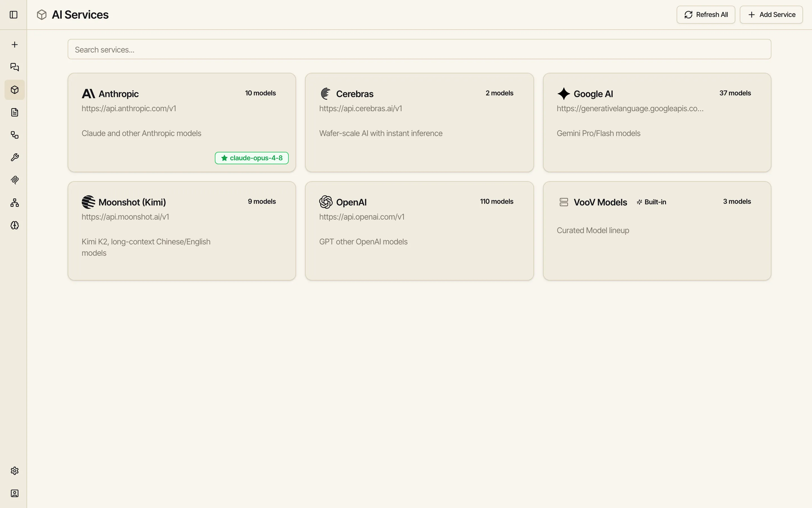Open the user profile icon
Image resolution: width=812 pixels, height=508 pixels.
coord(14,493)
